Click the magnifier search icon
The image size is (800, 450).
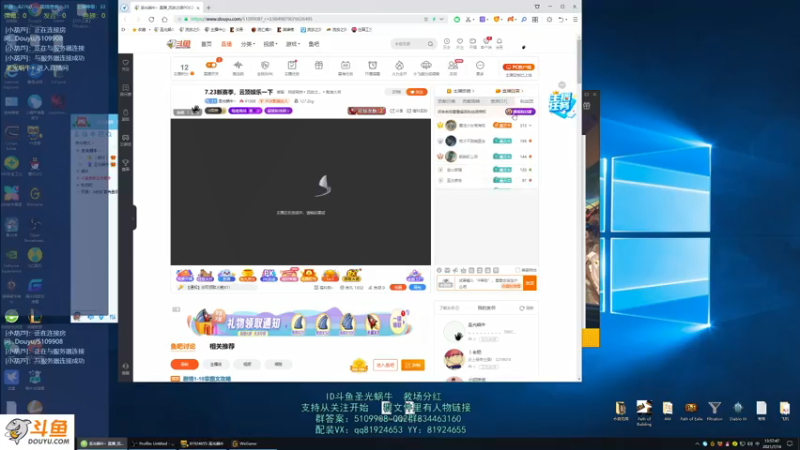coord(431,44)
